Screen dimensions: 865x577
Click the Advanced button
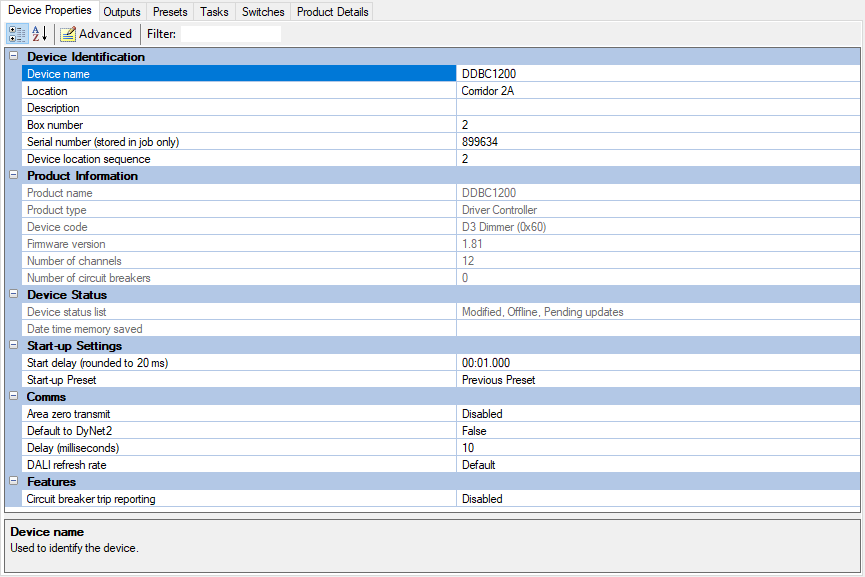(x=96, y=33)
